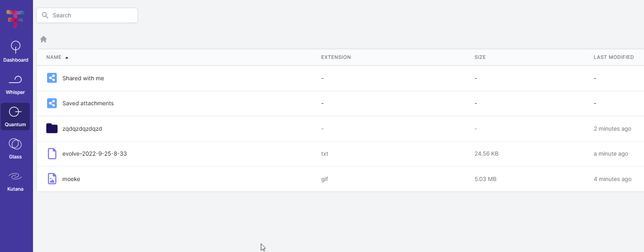644x252 pixels.
Task: Click the document icon beside the evolve file
Action: 52,154
